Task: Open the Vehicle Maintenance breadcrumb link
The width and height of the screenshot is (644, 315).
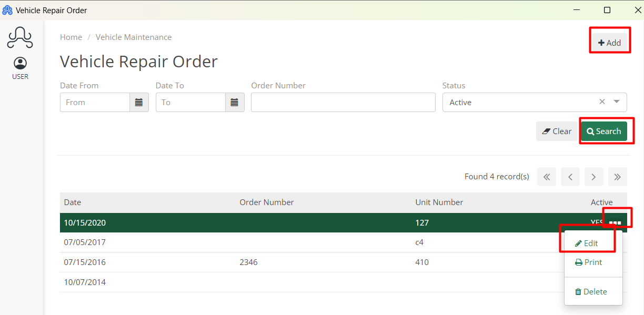Action: [x=134, y=37]
